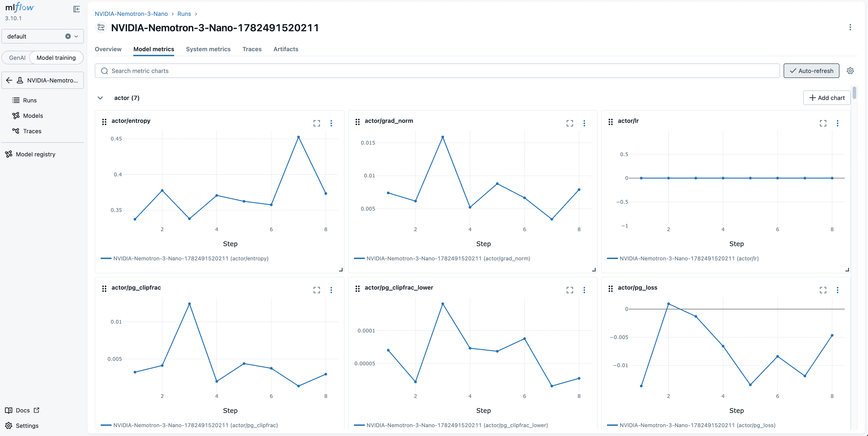Image resolution: width=868 pixels, height=436 pixels.
Task: Select the Model metrics tab
Action: click(154, 49)
